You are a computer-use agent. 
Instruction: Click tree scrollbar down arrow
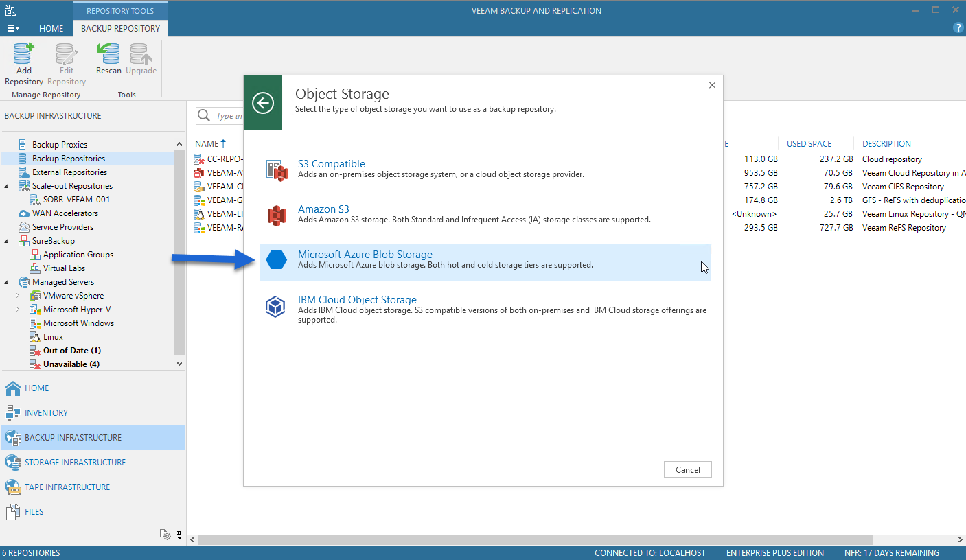coord(180,364)
